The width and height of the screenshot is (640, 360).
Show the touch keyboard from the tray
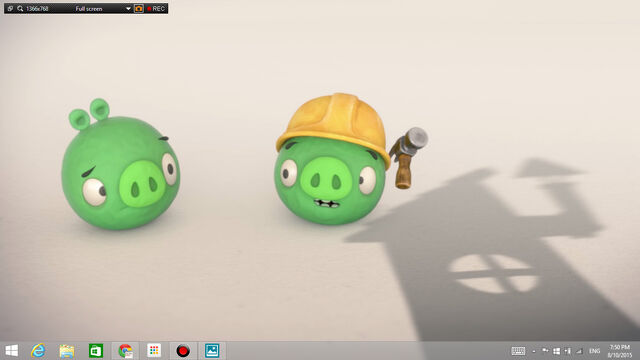[518, 351]
